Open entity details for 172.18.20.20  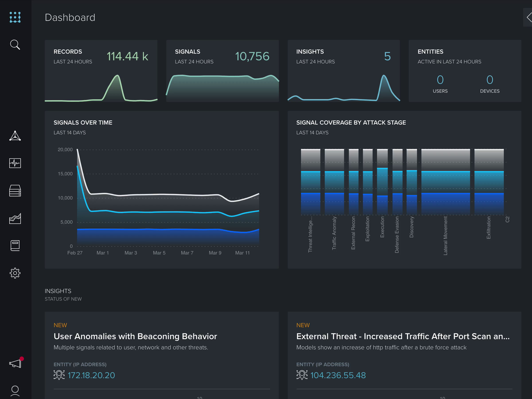(91, 375)
